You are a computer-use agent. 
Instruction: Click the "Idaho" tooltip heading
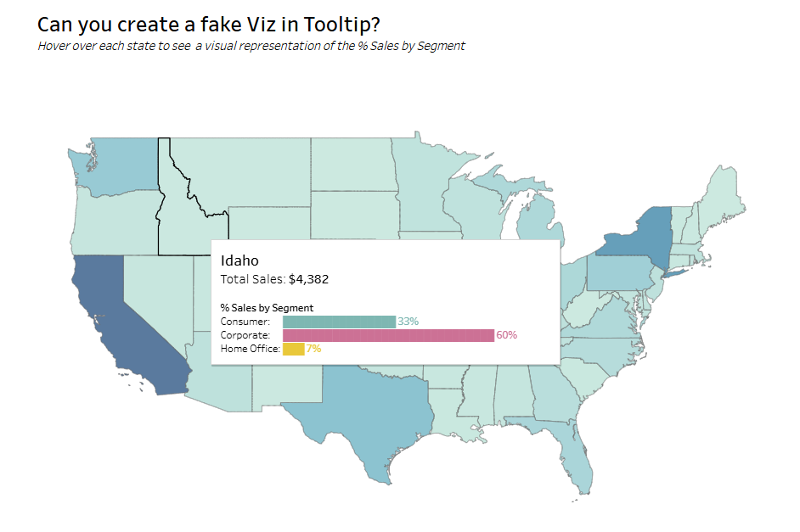tap(239, 260)
